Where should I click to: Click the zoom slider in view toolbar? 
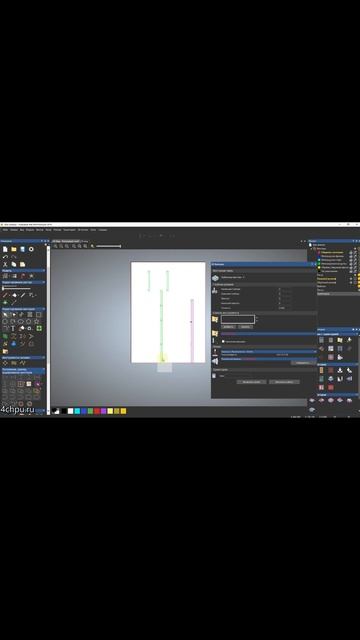(x=109, y=246)
